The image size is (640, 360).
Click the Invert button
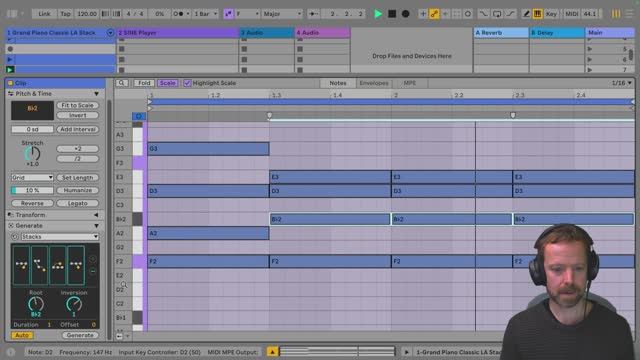pos(78,116)
